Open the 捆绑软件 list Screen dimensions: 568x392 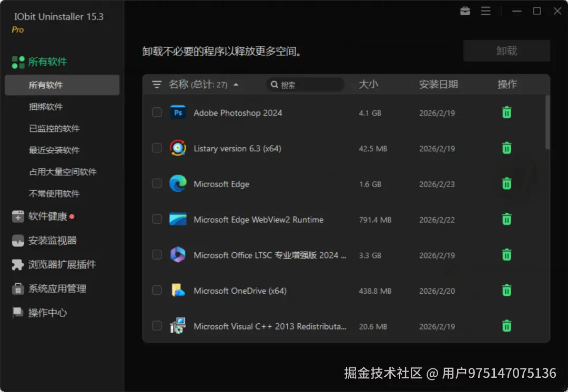(x=46, y=107)
